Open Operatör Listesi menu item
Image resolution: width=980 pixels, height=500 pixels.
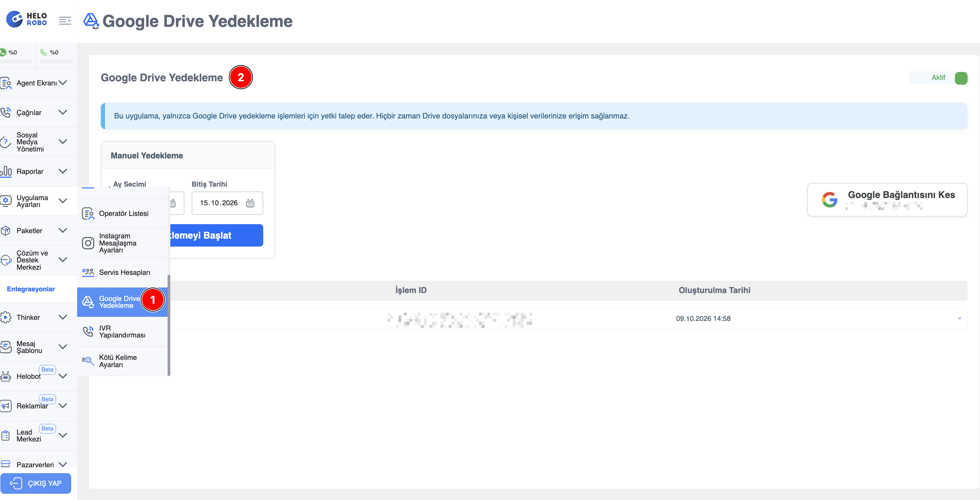pos(122,213)
